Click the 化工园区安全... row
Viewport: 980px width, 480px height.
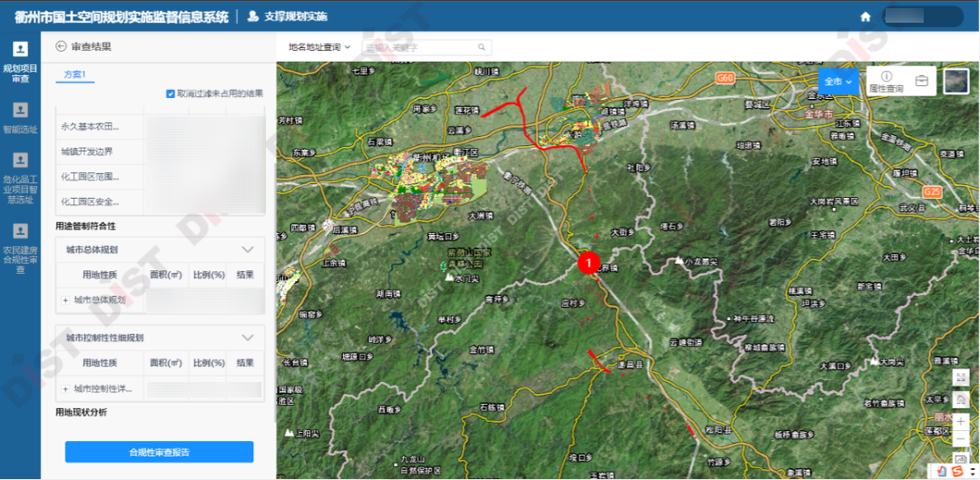[x=161, y=201]
